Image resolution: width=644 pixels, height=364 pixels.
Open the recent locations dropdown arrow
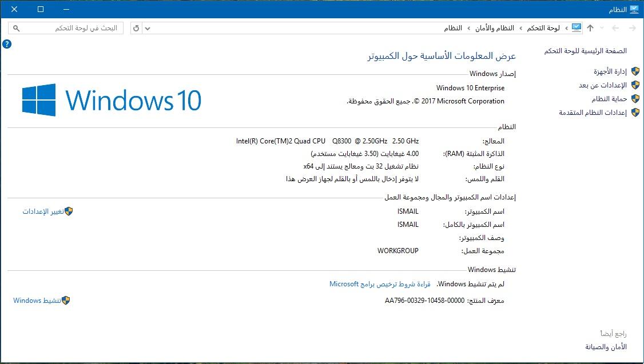[602, 28]
